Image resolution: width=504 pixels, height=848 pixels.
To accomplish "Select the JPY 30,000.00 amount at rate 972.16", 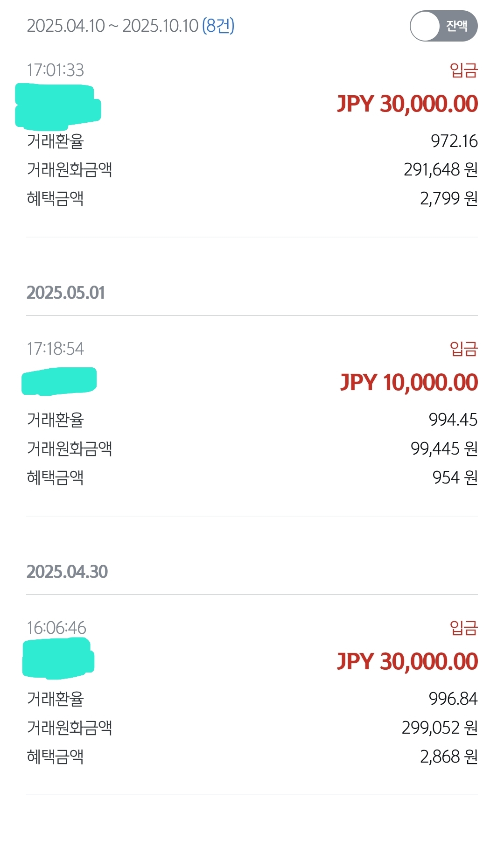I will pos(407,104).
